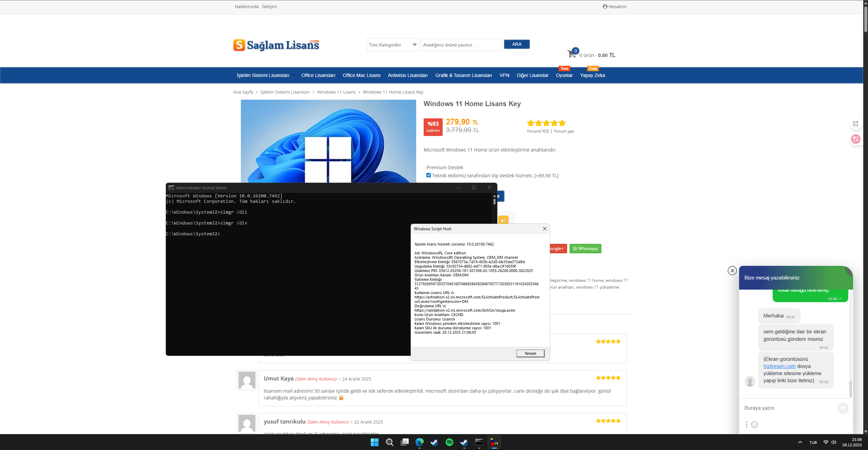The width and height of the screenshot is (868, 450).
Task: Open Windows taskbar Search
Action: [389, 442]
